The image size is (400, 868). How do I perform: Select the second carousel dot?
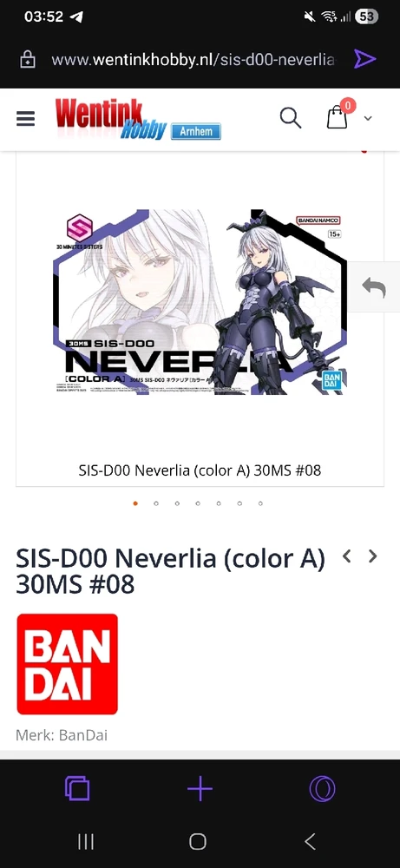tap(156, 503)
